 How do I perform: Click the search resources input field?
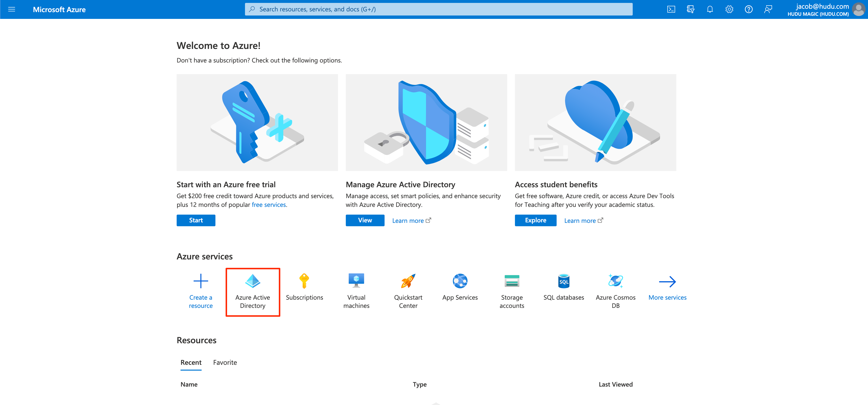[x=438, y=9]
